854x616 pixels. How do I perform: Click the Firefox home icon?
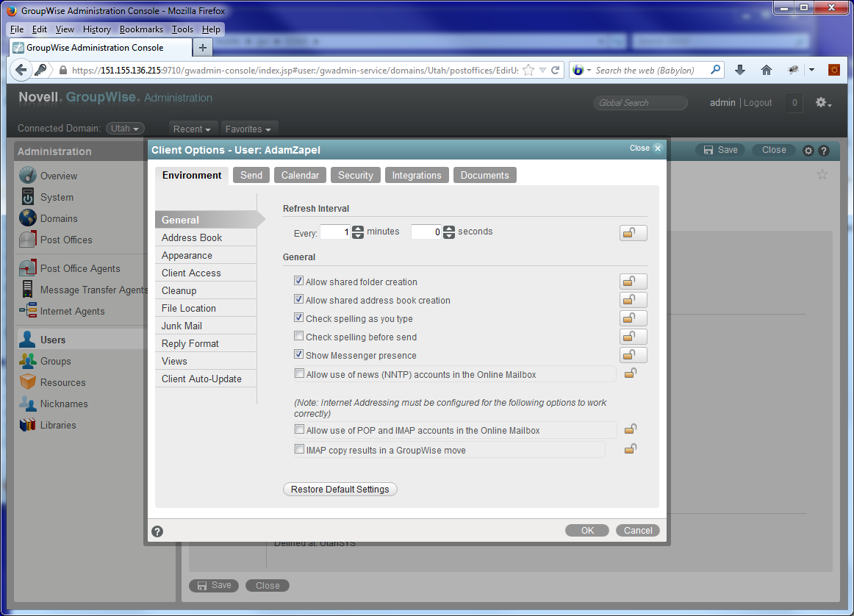(x=767, y=70)
